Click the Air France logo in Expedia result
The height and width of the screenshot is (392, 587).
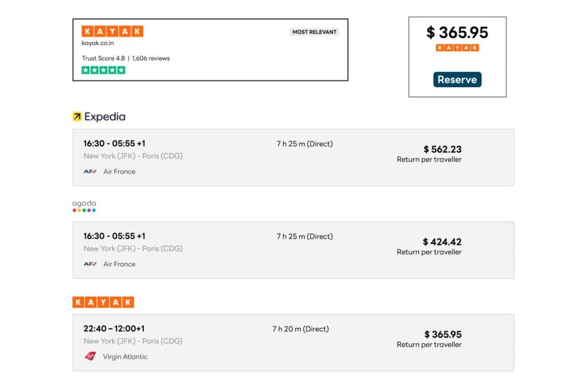pyautogui.click(x=90, y=171)
